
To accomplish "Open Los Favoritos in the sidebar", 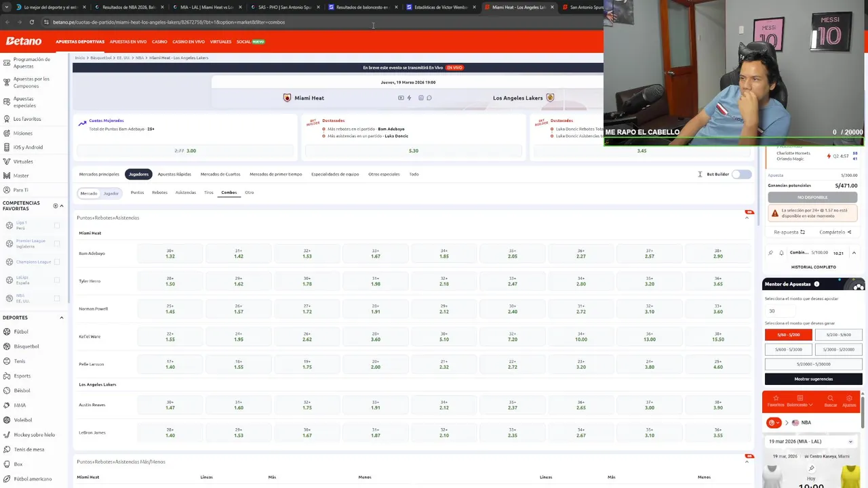I will tap(27, 119).
